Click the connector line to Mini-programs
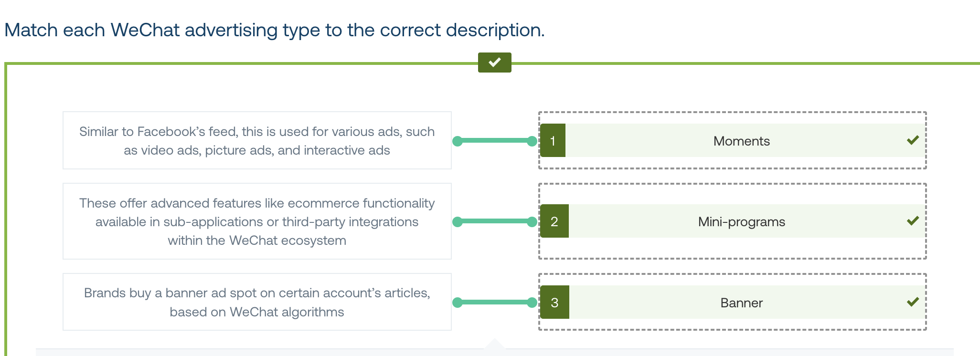Screen dimensions: 980x356 [x=495, y=221]
